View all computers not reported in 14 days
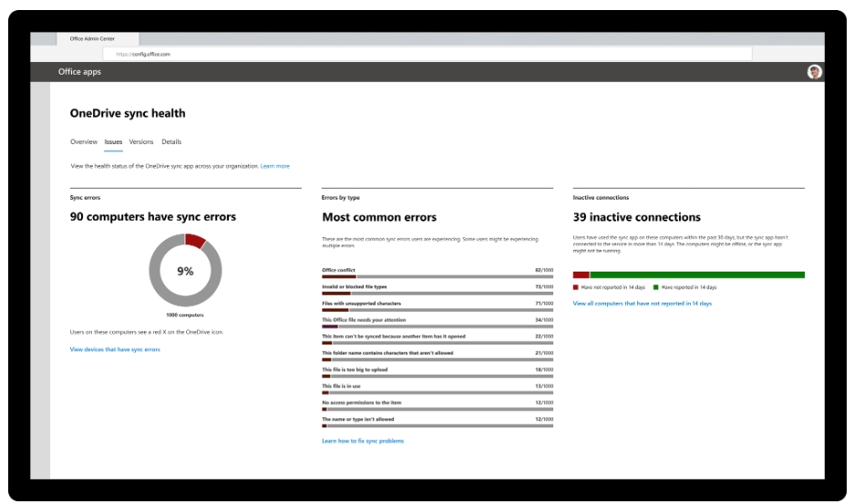The height and width of the screenshot is (504, 854). [x=642, y=303]
